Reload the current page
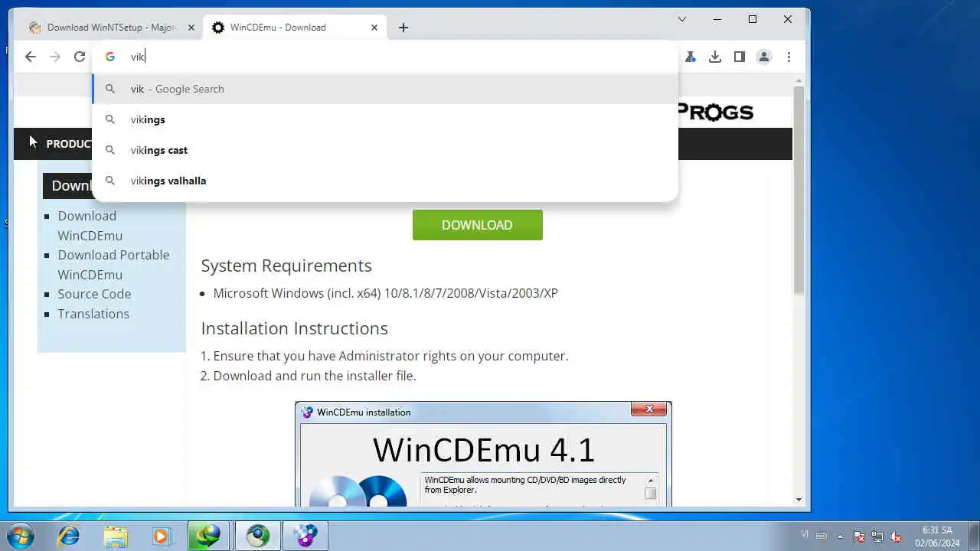Image resolution: width=980 pixels, height=551 pixels. [79, 57]
